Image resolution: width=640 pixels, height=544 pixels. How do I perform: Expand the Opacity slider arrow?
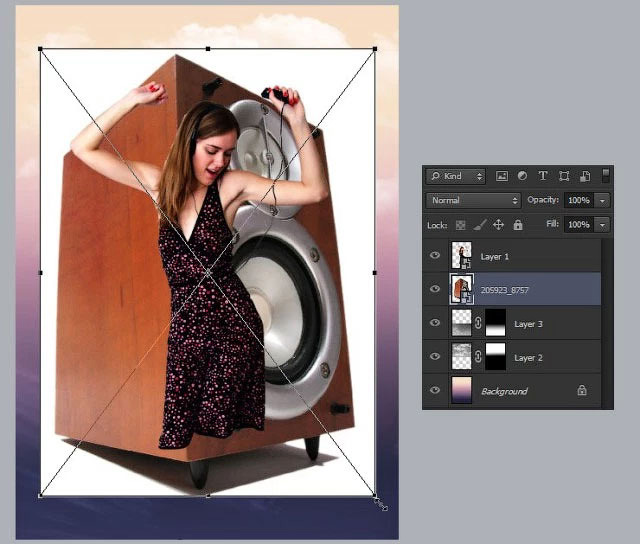point(602,200)
